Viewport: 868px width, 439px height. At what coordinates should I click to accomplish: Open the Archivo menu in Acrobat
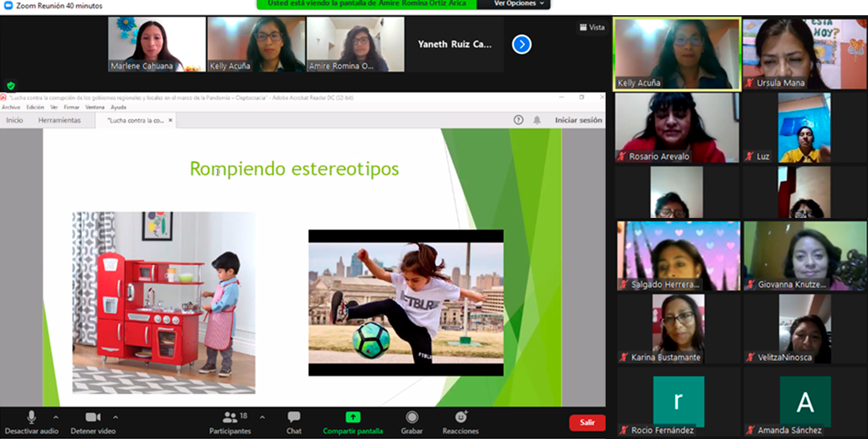click(x=11, y=107)
